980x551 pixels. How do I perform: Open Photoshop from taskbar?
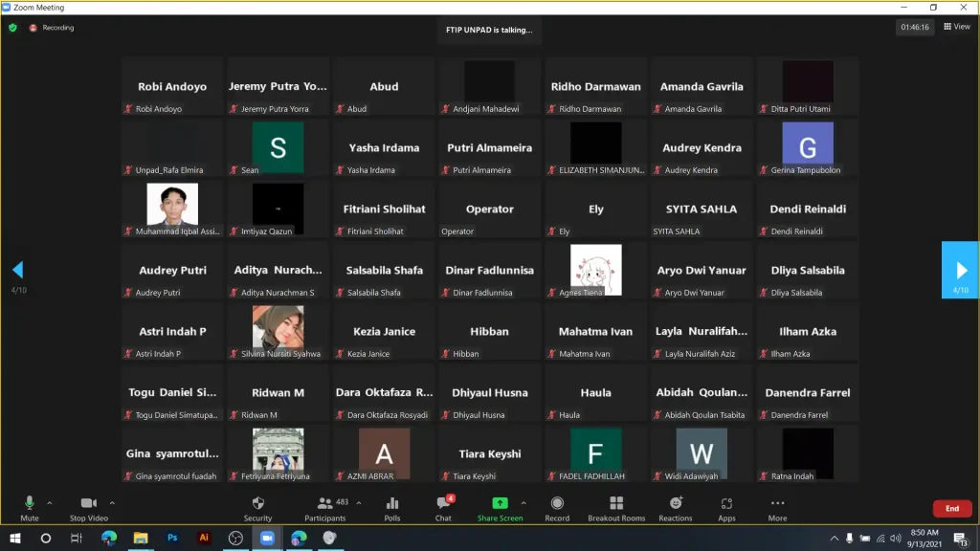pyautogui.click(x=172, y=538)
